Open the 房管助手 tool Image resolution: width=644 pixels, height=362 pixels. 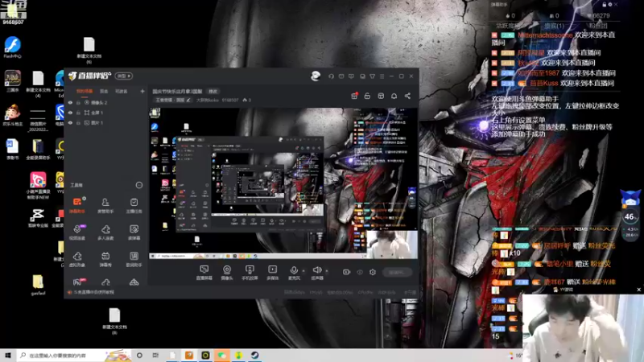click(x=105, y=205)
